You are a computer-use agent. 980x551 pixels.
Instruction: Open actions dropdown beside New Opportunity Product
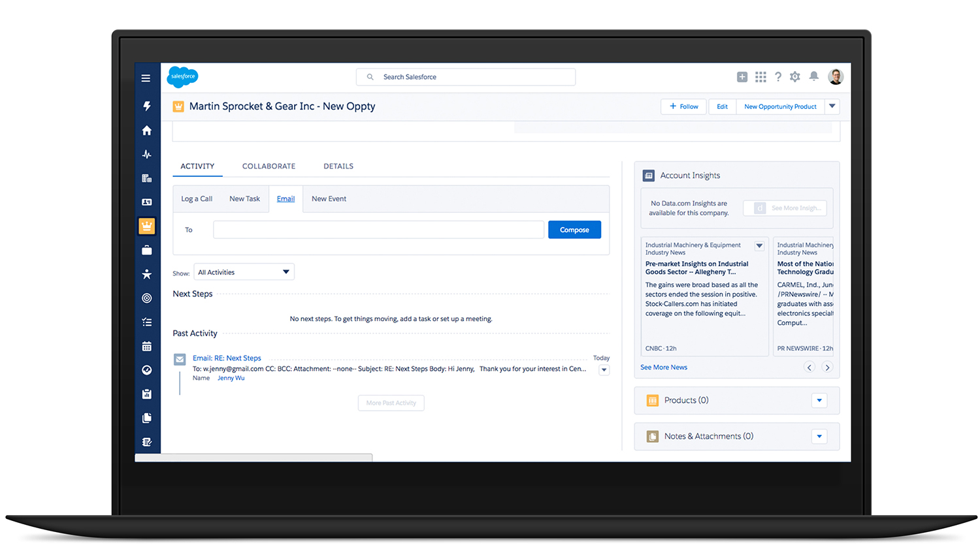832,106
